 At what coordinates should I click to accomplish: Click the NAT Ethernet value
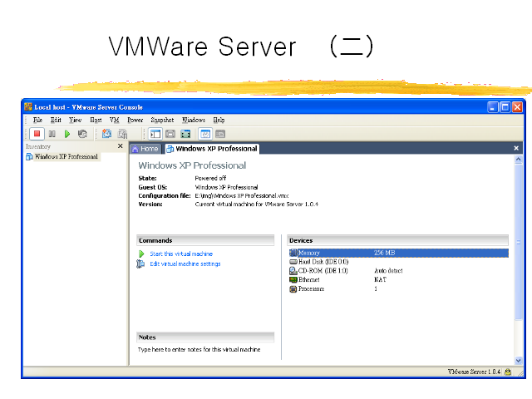pyautogui.click(x=381, y=279)
